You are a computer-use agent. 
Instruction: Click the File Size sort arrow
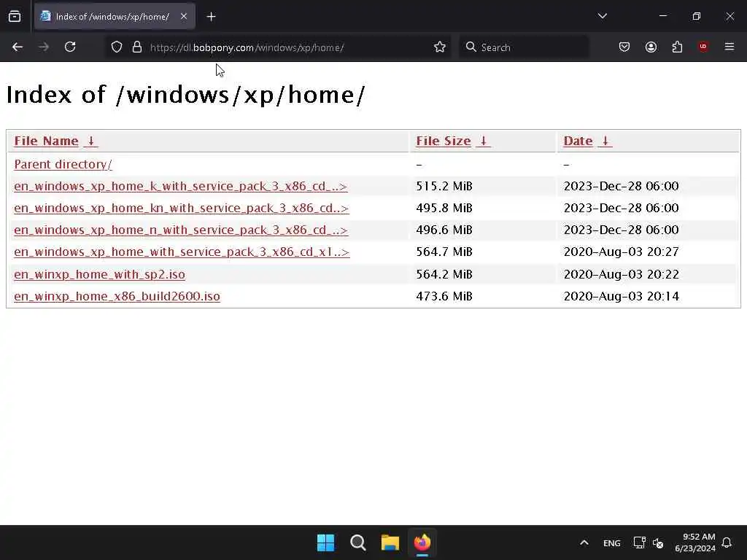483,141
